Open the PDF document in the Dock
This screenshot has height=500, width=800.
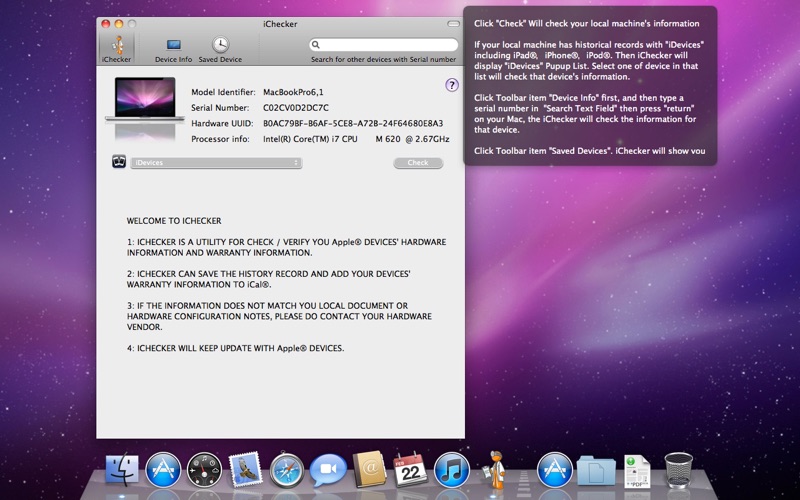click(637, 471)
